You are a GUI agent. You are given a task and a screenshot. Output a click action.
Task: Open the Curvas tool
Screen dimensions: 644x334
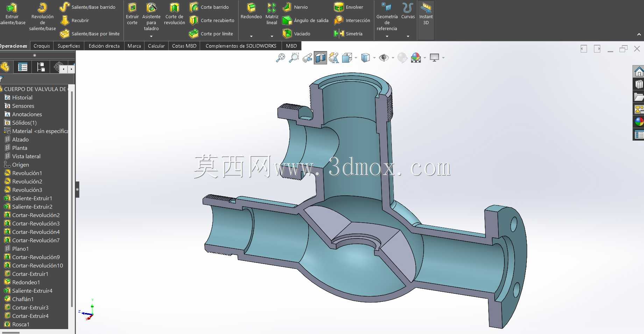coord(408,11)
